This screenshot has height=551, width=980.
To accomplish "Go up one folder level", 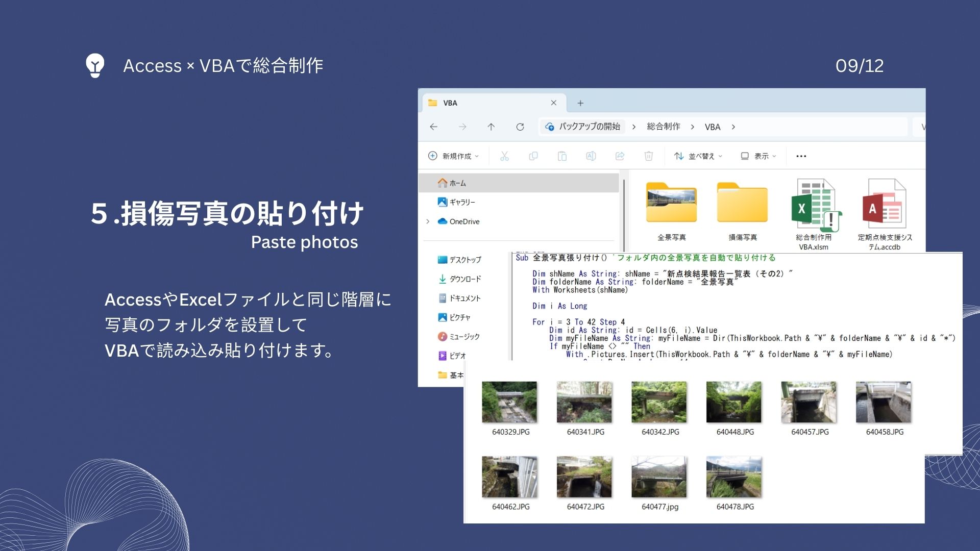I will (x=491, y=127).
